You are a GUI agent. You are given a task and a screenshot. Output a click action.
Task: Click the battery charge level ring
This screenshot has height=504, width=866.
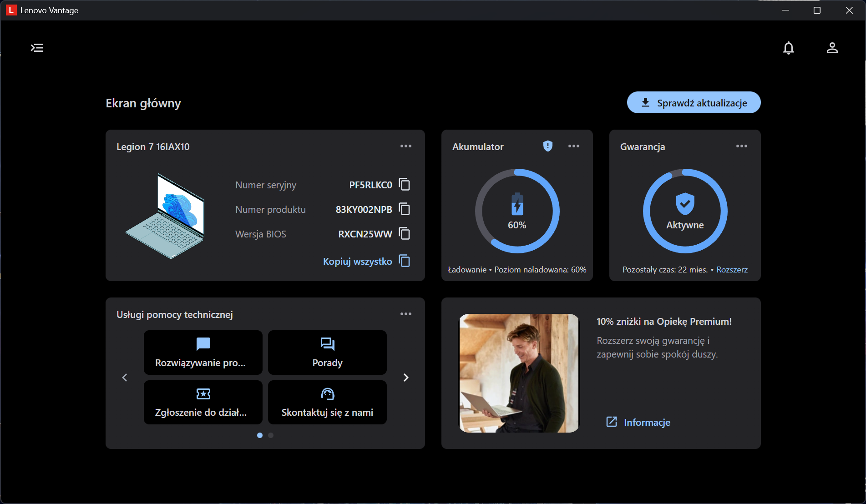(x=517, y=211)
